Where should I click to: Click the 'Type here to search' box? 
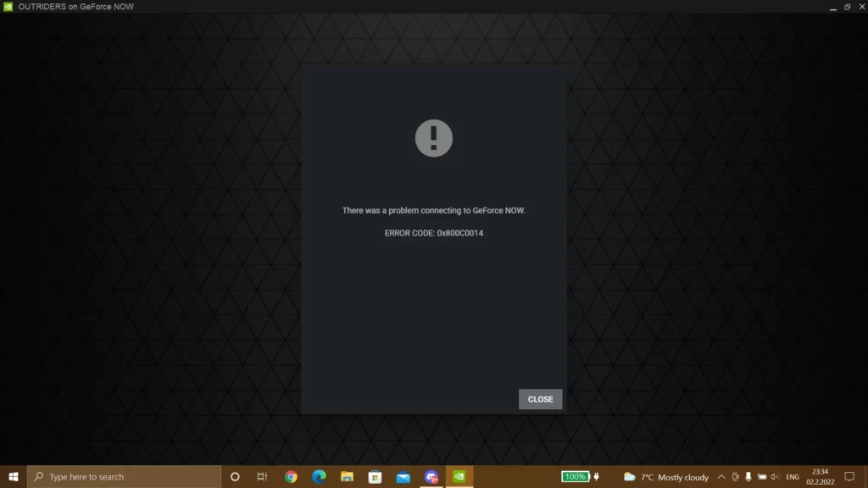pos(124,476)
